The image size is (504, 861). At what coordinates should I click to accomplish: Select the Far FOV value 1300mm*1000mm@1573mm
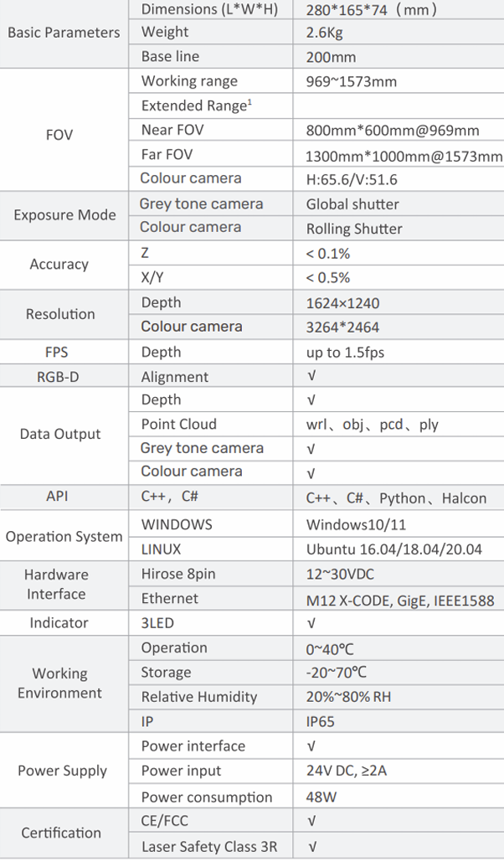pos(404,157)
